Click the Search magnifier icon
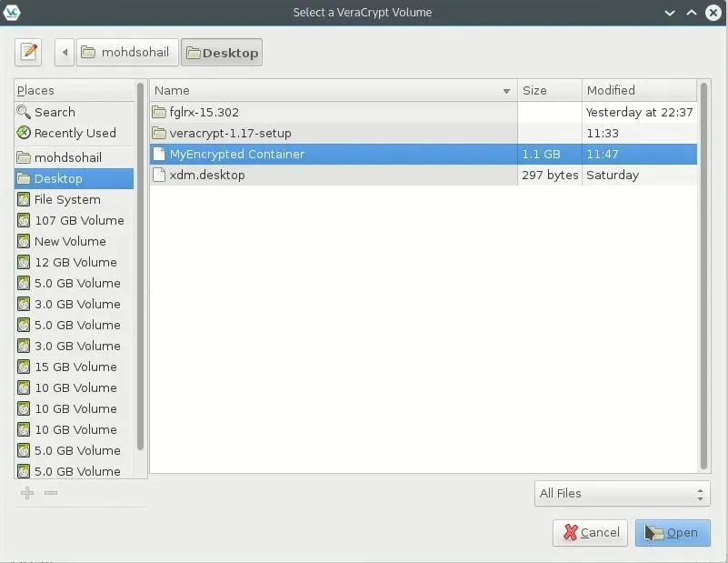The height and width of the screenshot is (563, 728). (x=24, y=112)
